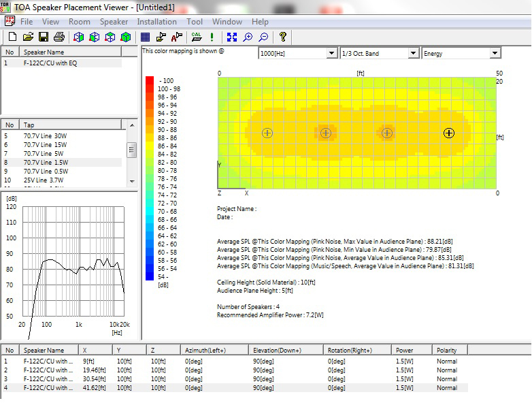Viewport: 532px width, 403px height.
Task: Click the 41.62[ft] X value of speaker 4
Action: pos(95,388)
